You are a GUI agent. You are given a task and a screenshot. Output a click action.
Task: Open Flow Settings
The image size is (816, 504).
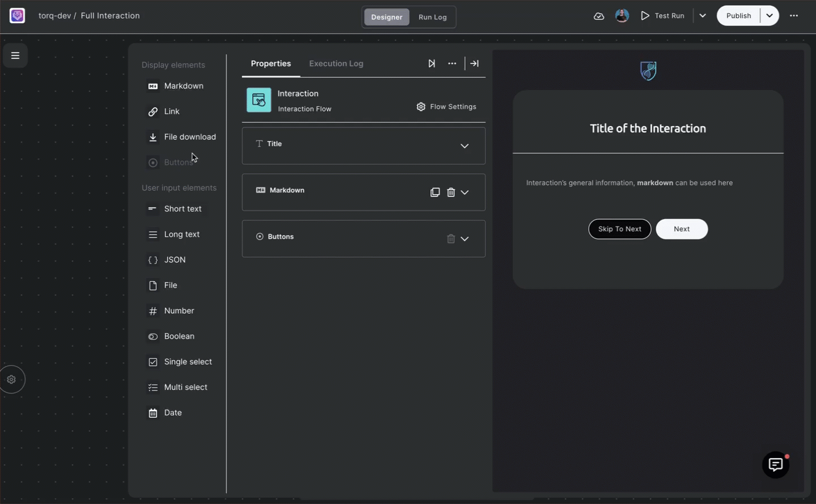(x=447, y=106)
